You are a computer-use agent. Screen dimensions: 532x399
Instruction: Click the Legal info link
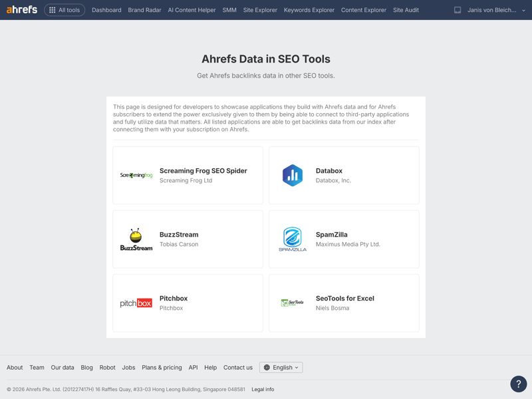tap(263, 389)
